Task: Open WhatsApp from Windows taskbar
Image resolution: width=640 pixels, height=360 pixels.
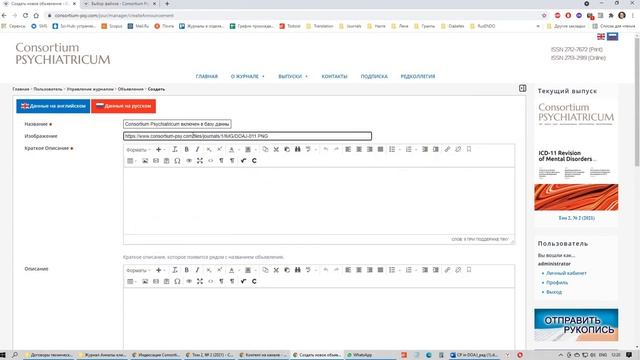Action: click(361, 355)
